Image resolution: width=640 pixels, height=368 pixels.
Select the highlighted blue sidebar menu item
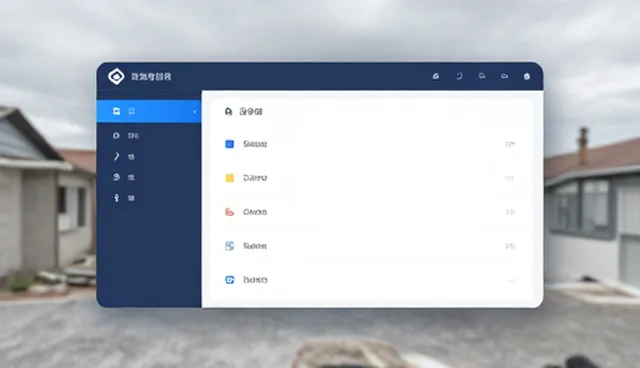(149, 111)
